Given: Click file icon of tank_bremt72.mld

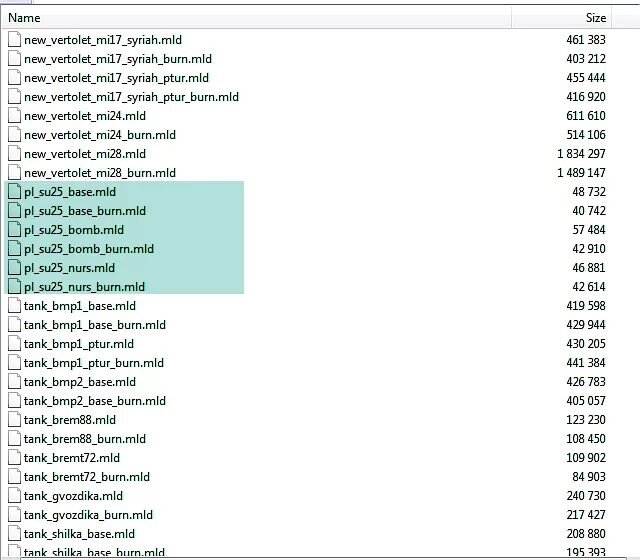Looking at the screenshot, I should click(x=14, y=458).
